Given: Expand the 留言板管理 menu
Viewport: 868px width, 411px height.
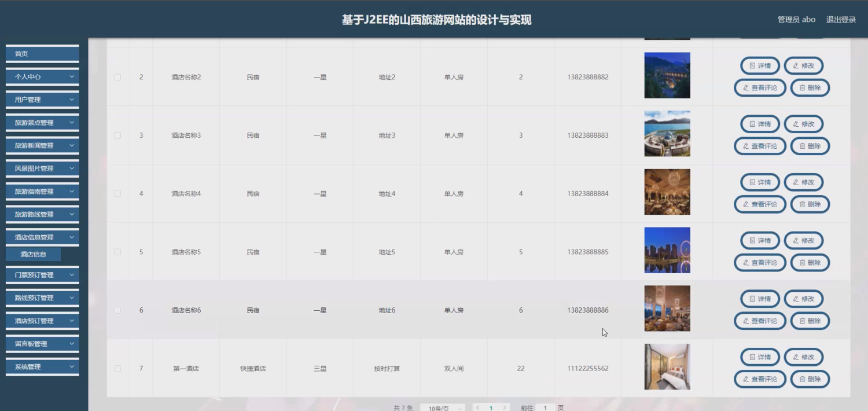Looking at the screenshot, I should (42, 344).
